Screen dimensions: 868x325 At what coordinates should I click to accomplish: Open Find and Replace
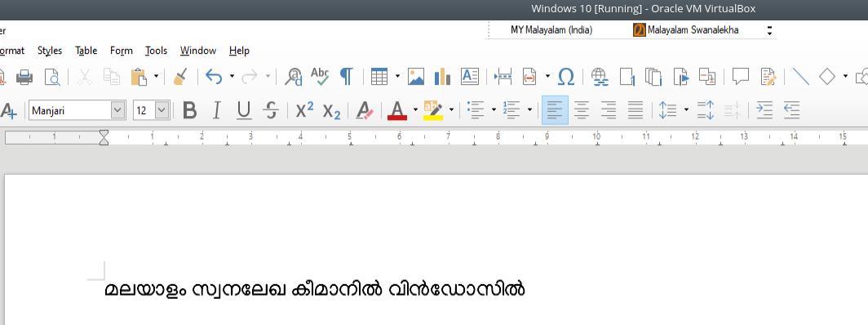point(293,77)
